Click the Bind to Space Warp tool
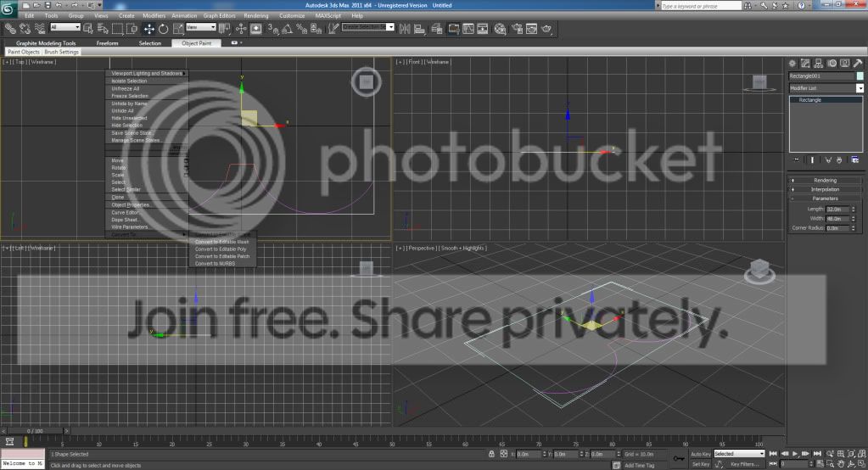The image size is (868, 470). pyautogui.click(x=40, y=29)
